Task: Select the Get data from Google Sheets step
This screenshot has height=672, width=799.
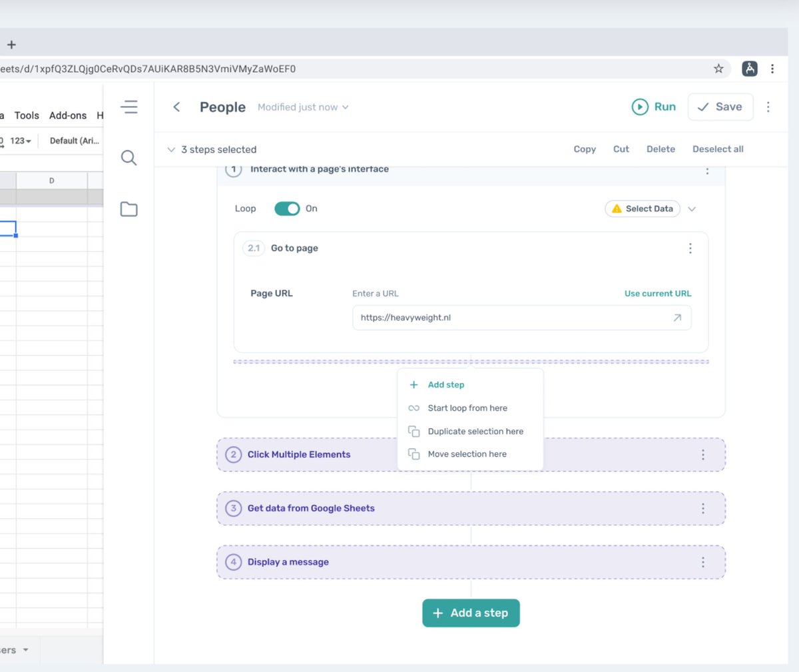Action: pyautogui.click(x=471, y=509)
